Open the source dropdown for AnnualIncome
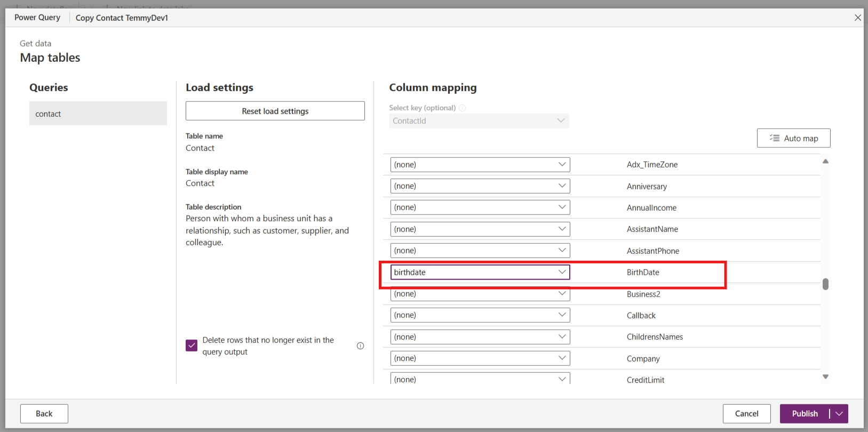This screenshot has height=432, width=868. (x=480, y=207)
